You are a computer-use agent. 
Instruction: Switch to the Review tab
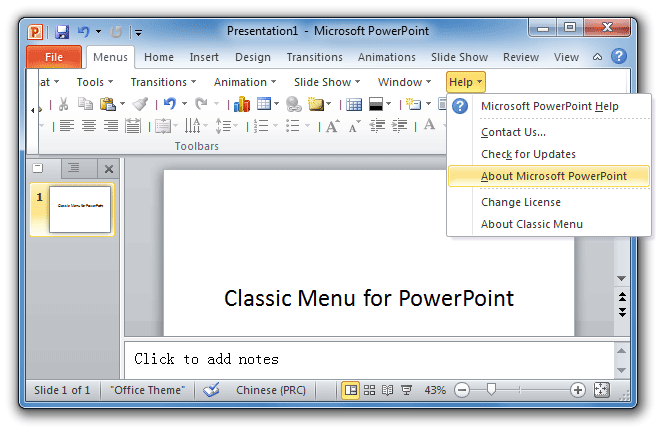pyautogui.click(x=521, y=57)
